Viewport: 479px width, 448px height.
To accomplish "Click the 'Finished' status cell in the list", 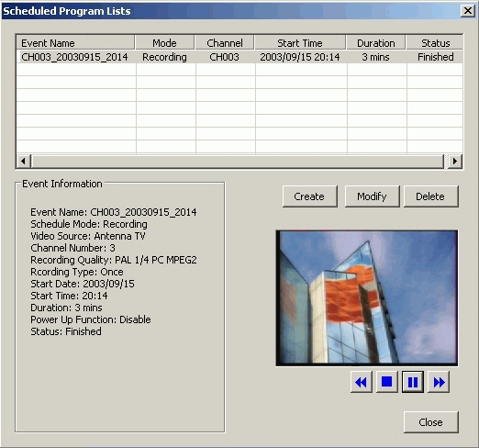I will pos(436,57).
